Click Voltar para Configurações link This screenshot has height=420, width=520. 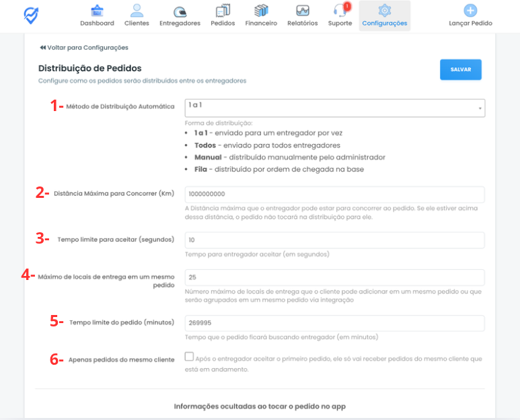(84, 48)
